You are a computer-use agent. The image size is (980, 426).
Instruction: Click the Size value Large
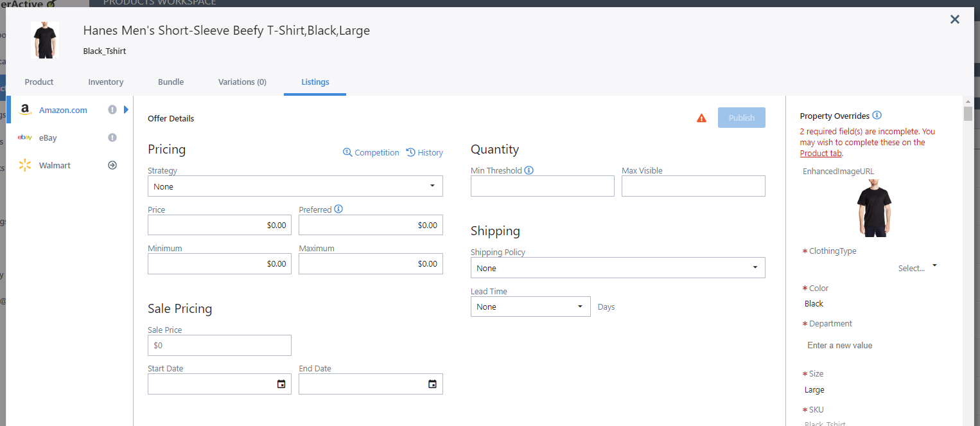(814, 389)
